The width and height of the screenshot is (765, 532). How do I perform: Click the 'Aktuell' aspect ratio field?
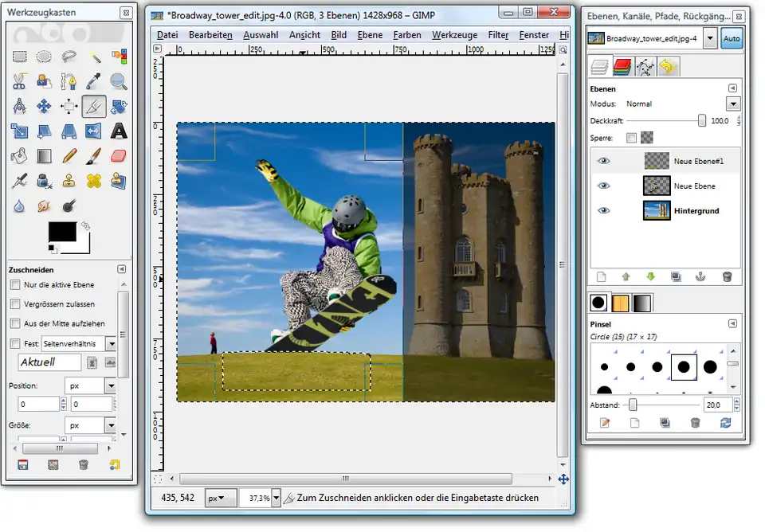(49, 362)
